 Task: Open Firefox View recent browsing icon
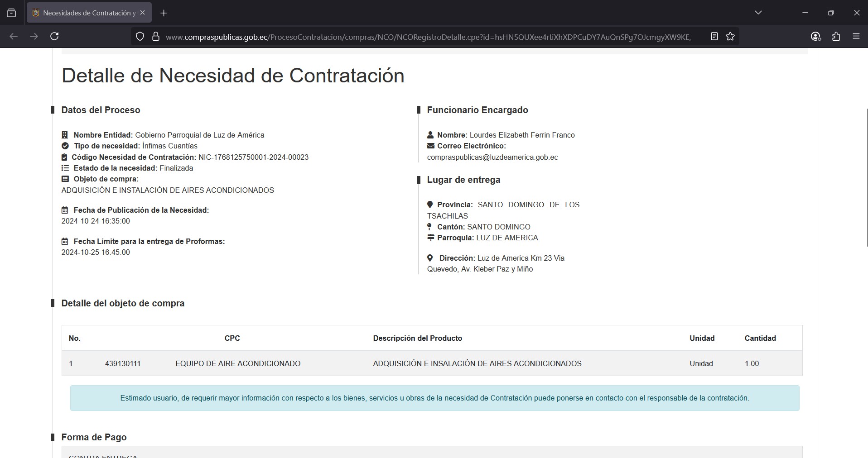[11, 13]
